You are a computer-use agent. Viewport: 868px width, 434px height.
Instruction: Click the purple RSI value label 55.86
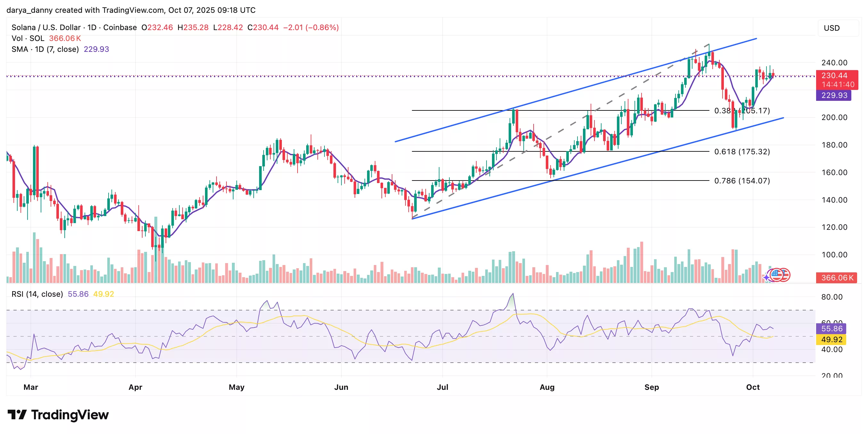point(831,328)
